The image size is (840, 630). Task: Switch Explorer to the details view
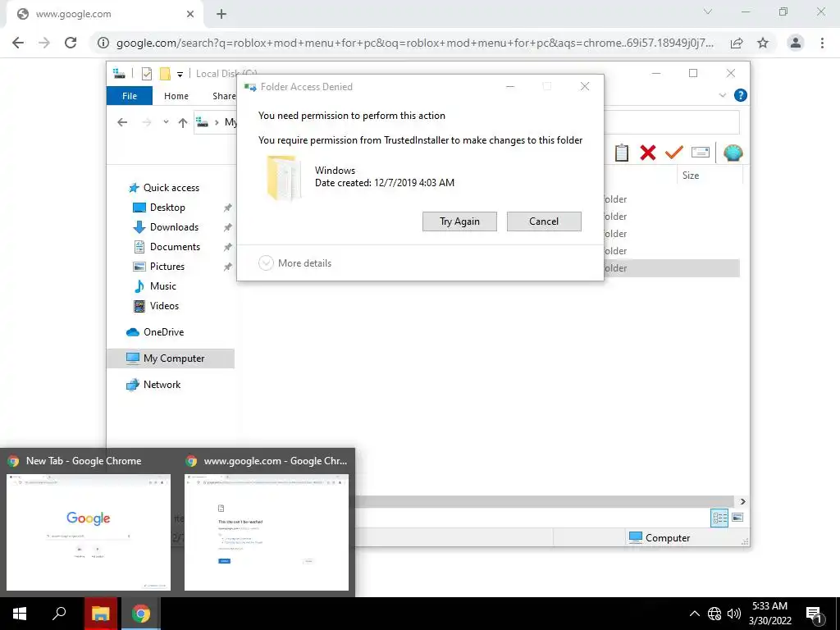pyautogui.click(x=719, y=518)
